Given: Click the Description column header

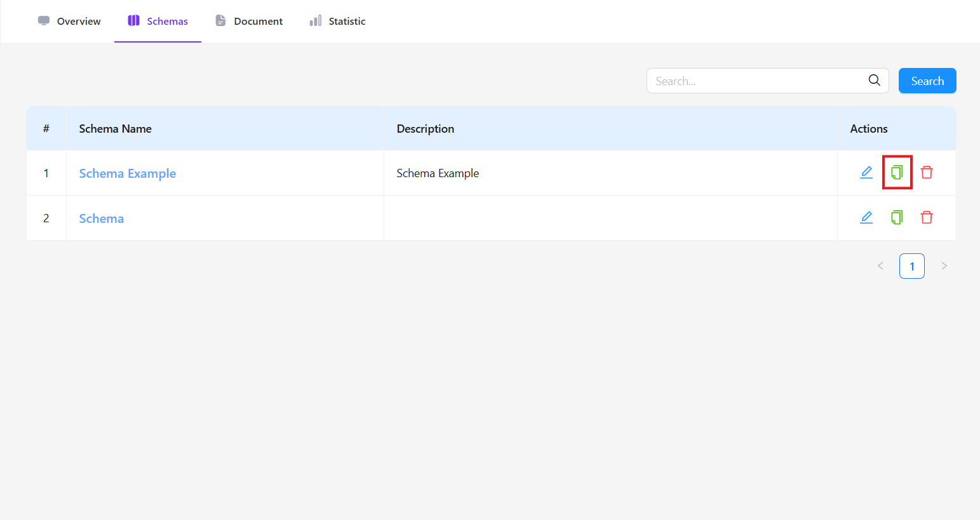Looking at the screenshot, I should [610, 129].
